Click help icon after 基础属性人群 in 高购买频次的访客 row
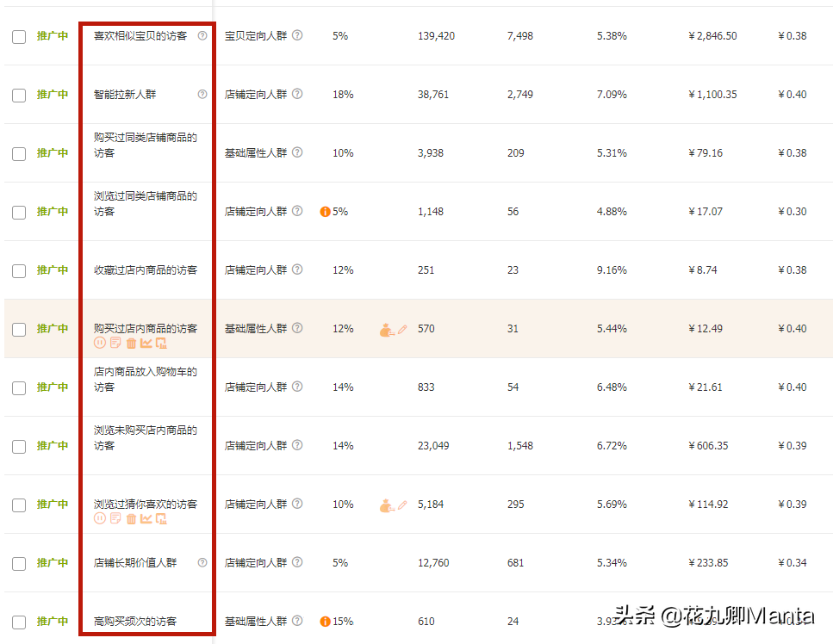This screenshot has width=833, height=644. (x=297, y=620)
